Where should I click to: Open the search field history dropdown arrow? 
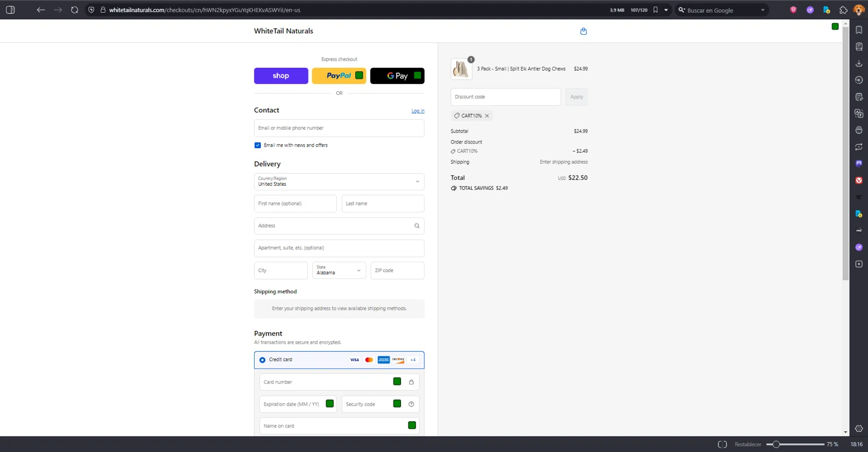pyautogui.click(x=763, y=10)
